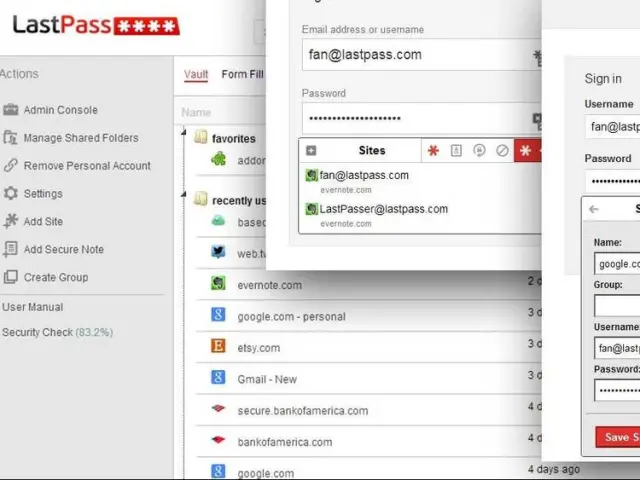The image size is (640, 480).
Task: Select the generate password icon in the popup
Action: pos(479,151)
